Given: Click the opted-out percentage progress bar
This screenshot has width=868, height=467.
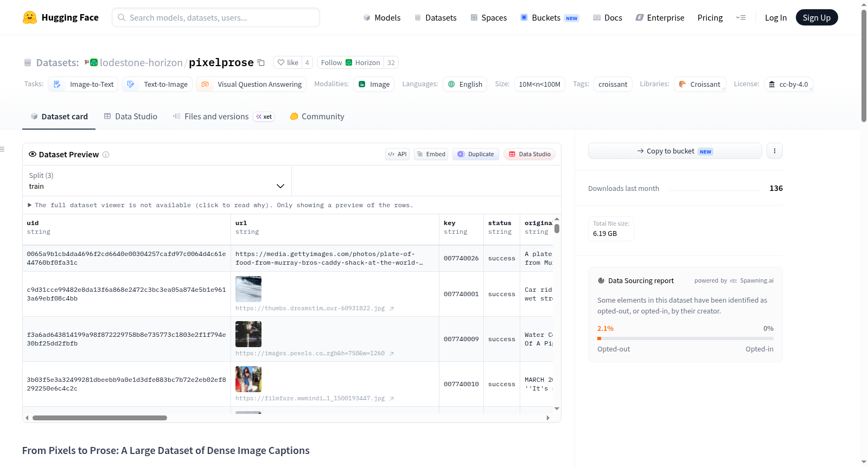Looking at the screenshot, I should tap(685, 338).
